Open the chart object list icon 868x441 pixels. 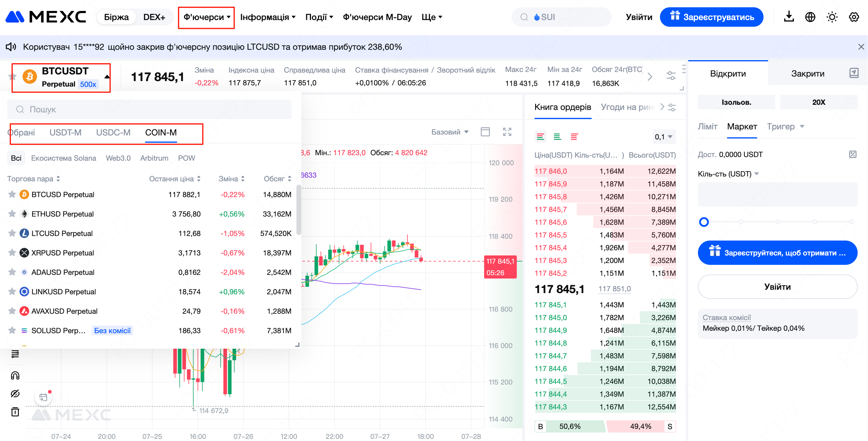[x=15, y=354]
